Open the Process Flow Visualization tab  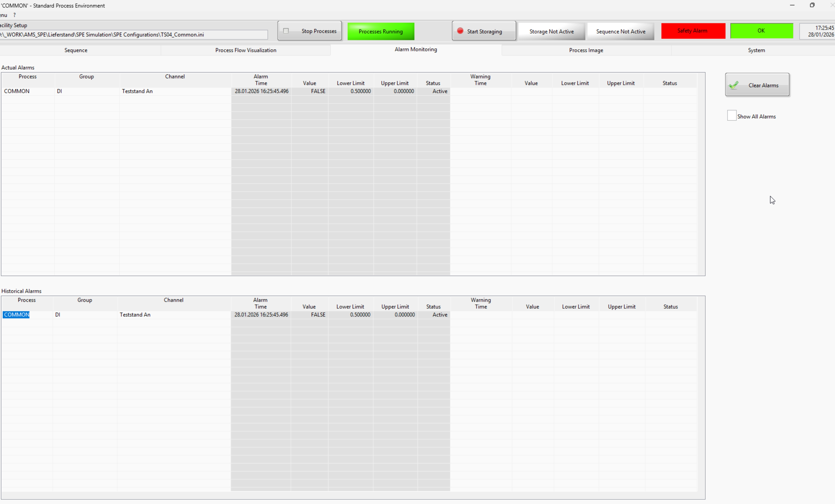(x=246, y=50)
